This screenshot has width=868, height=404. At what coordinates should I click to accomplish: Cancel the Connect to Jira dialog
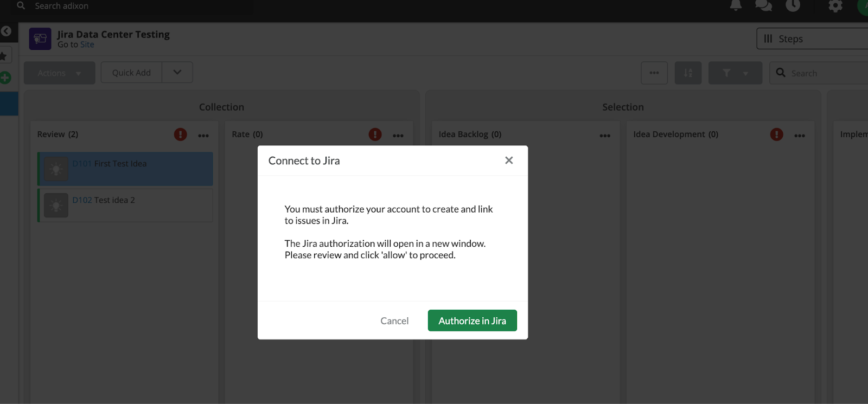point(394,321)
